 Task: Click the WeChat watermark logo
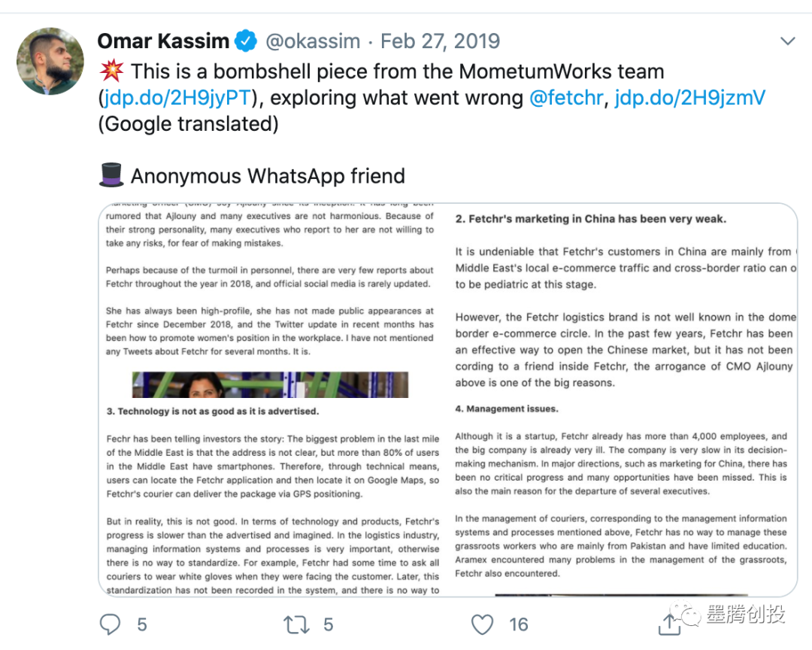pyautogui.click(x=690, y=615)
